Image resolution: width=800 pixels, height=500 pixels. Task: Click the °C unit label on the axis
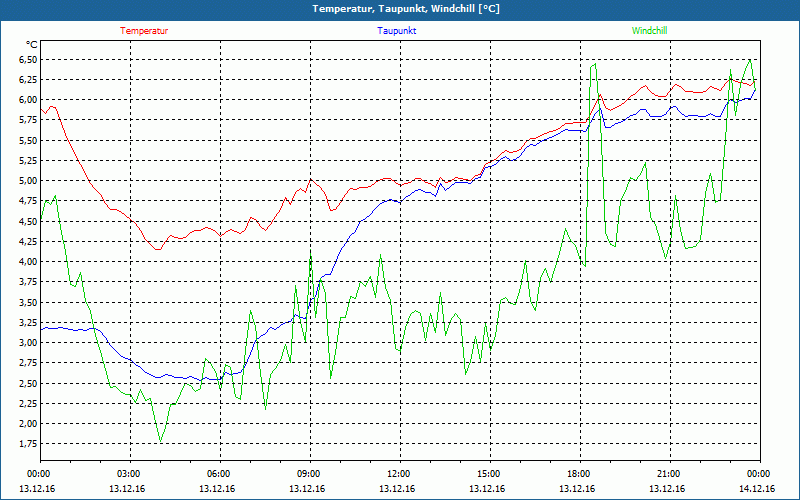click(x=31, y=45)
